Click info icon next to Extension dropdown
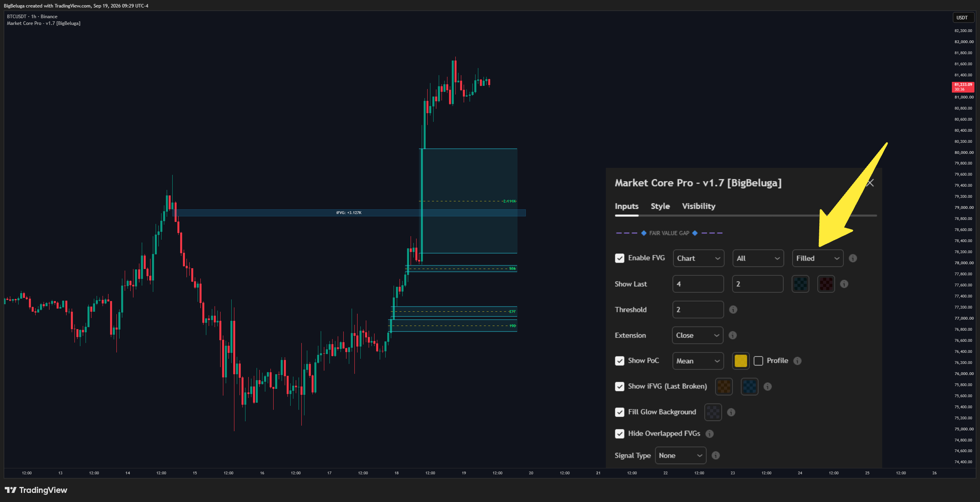Image resolution: width=980 pixels, height=502 pixels. click(733, 335)
